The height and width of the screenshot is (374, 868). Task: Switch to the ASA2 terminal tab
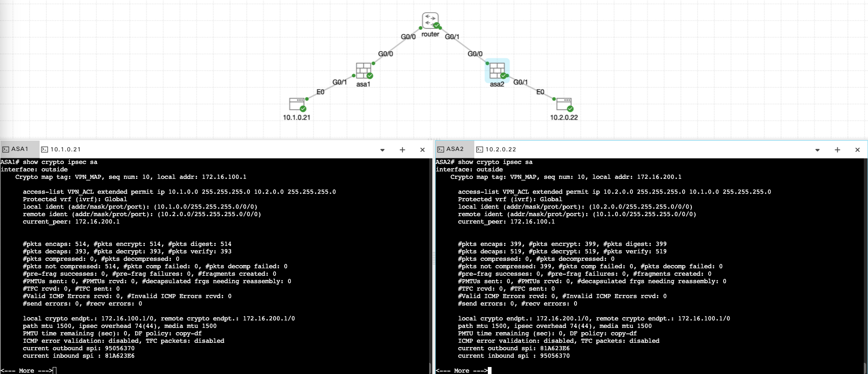click(455, 149)
